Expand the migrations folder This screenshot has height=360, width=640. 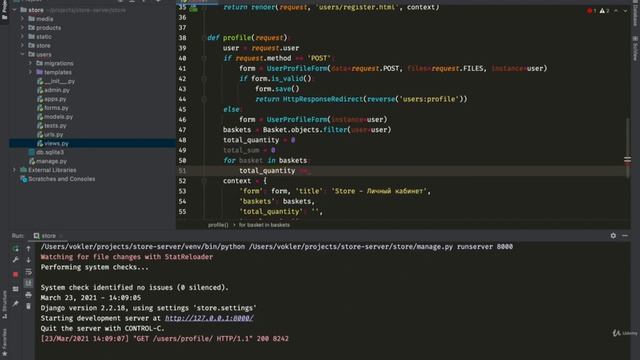(31, 63)
